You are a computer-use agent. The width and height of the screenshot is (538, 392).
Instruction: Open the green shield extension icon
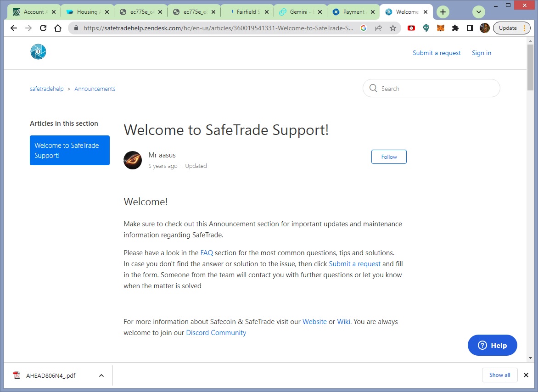click(426, 28)
